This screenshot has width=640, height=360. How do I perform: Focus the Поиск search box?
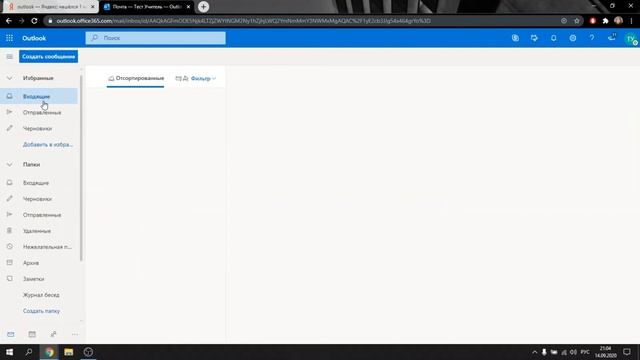coord(156,38)
